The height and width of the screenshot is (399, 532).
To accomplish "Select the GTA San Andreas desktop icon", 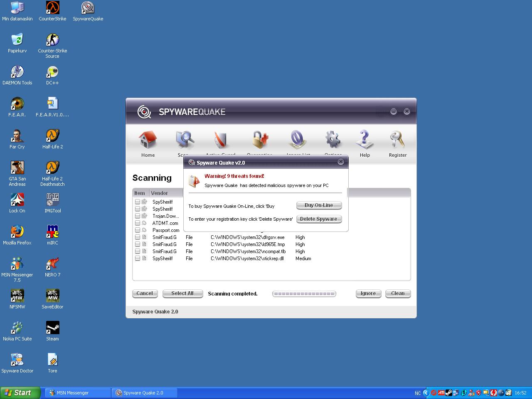I will pos(17,174).
